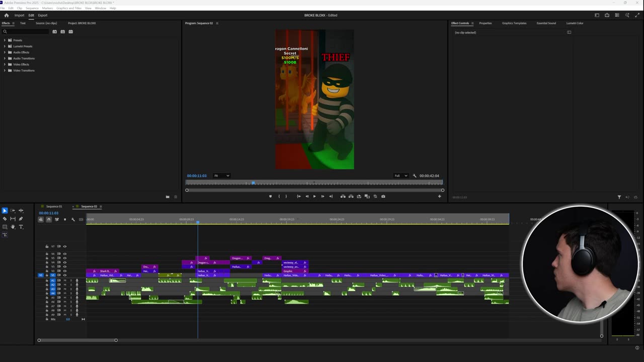Open the Fit zoom level dropdown
This screenshot has height=362, width=644.
[x=221, y=176]
